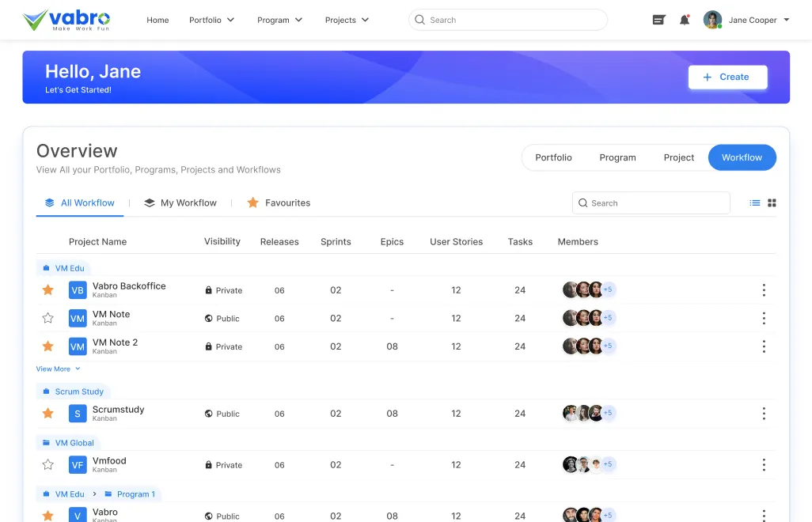Expand the Projects dropdown in navbar
812x522 pixels.
(x=347, y=20)
